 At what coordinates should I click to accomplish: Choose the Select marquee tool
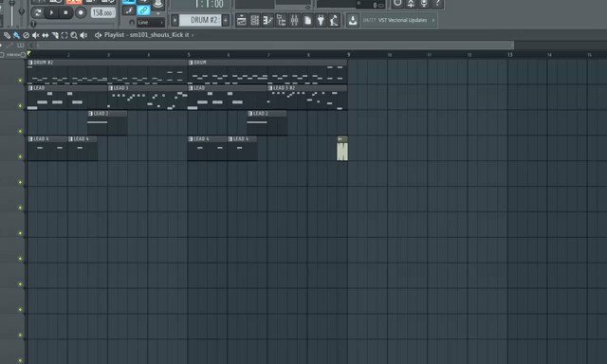[x=64, y=35]
